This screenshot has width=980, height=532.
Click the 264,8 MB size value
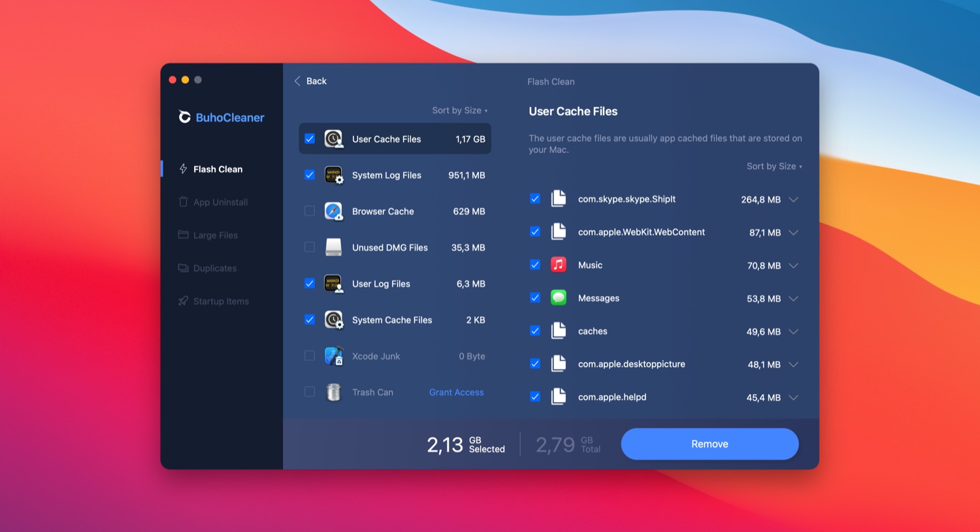760,200
